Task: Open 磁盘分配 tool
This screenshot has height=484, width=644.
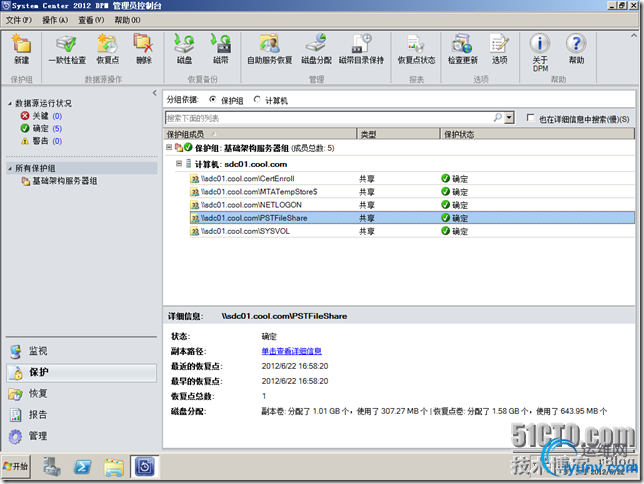Action: (316, 49)
